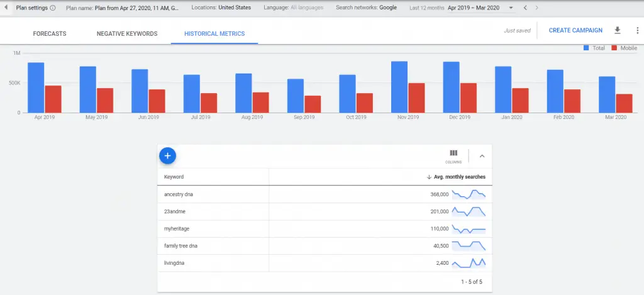Select the ancestry dna keyword row
The image size is (644, 295).
click(x=325, y=194)
